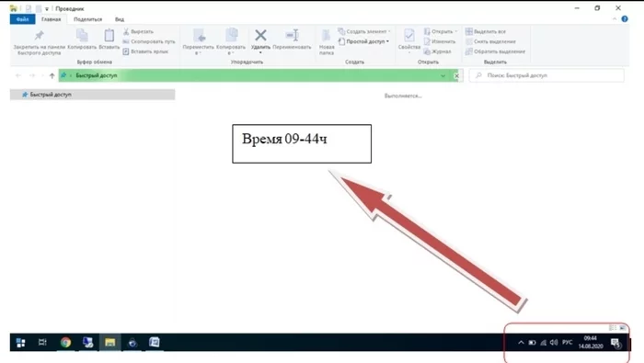Click the Свойства checkmark icon

(x=409, y=35)
